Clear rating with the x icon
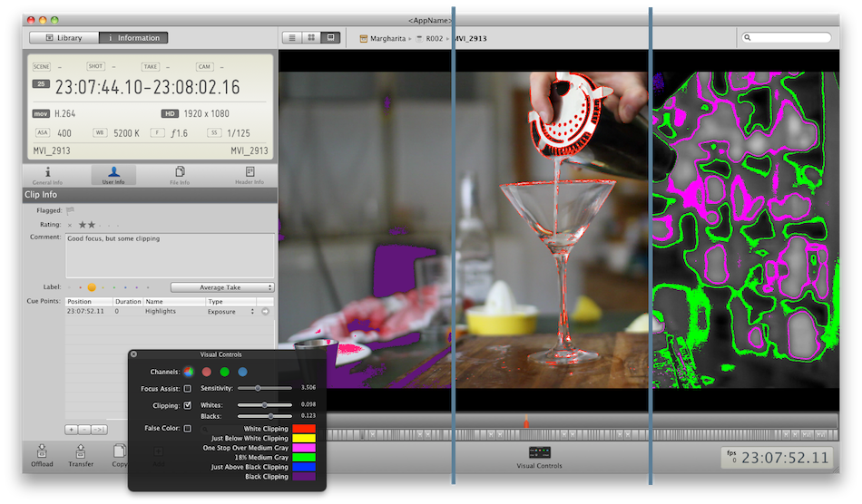 (70, 225)
